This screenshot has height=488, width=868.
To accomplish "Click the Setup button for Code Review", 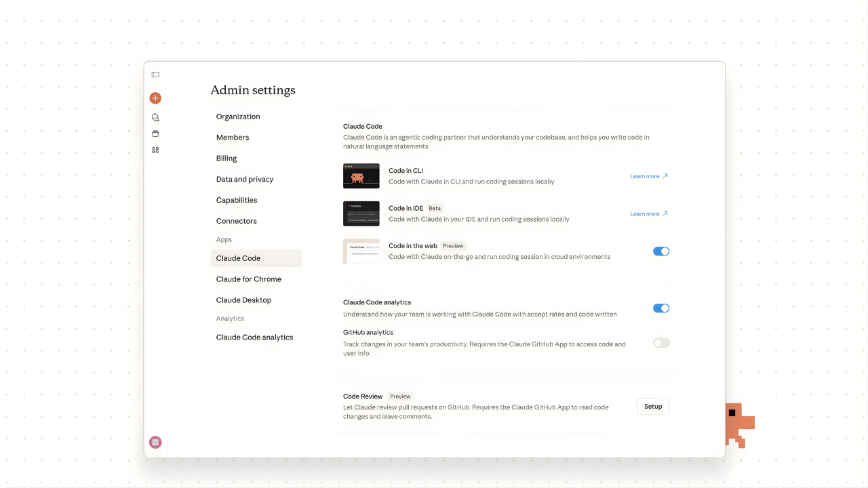I will (x=652, y=406).
